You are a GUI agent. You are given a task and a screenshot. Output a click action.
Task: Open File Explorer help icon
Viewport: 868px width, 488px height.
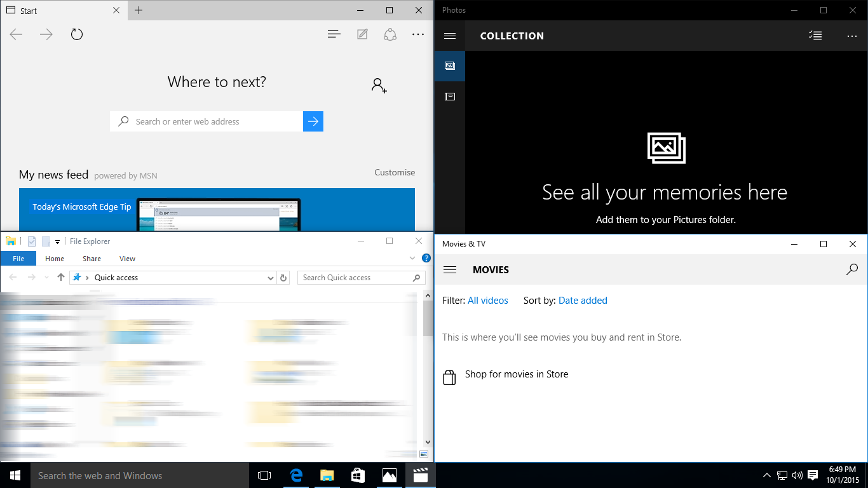coord(426,259)
